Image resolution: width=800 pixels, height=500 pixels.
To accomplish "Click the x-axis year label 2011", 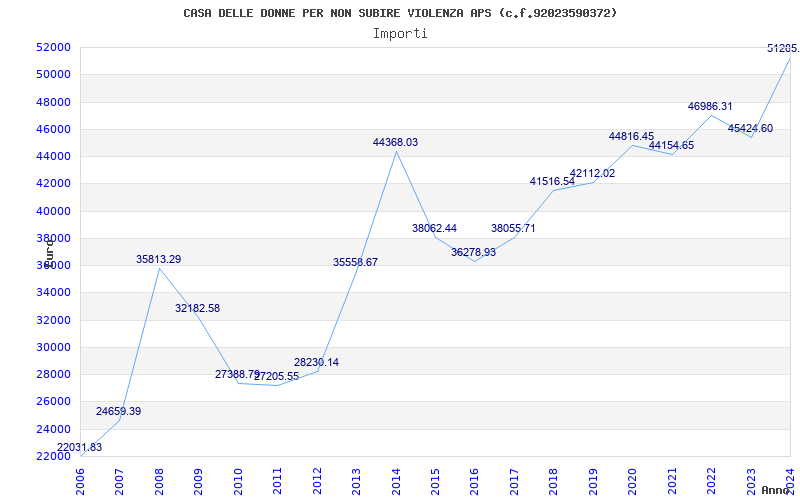I will tap(277, 482).
